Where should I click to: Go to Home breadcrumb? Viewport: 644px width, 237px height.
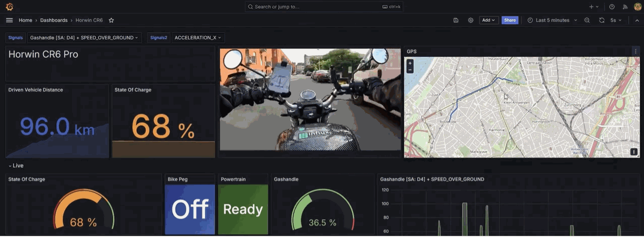pyautogui.click(x=25, y=20)
